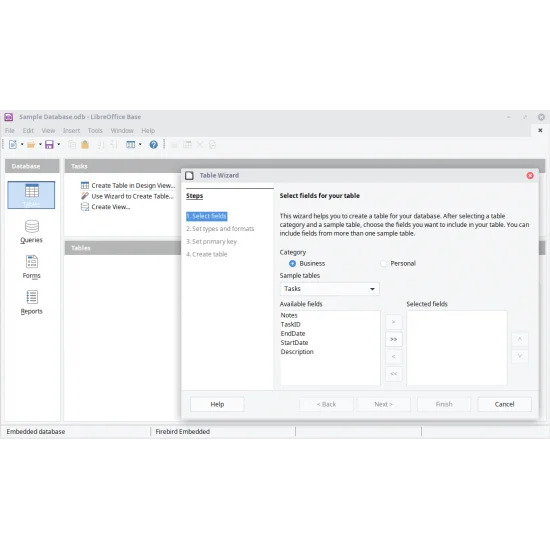This screenshot has width=550, height=550.
Task: Expand the Open recent files arrow
Action: [x=40, y=145]
